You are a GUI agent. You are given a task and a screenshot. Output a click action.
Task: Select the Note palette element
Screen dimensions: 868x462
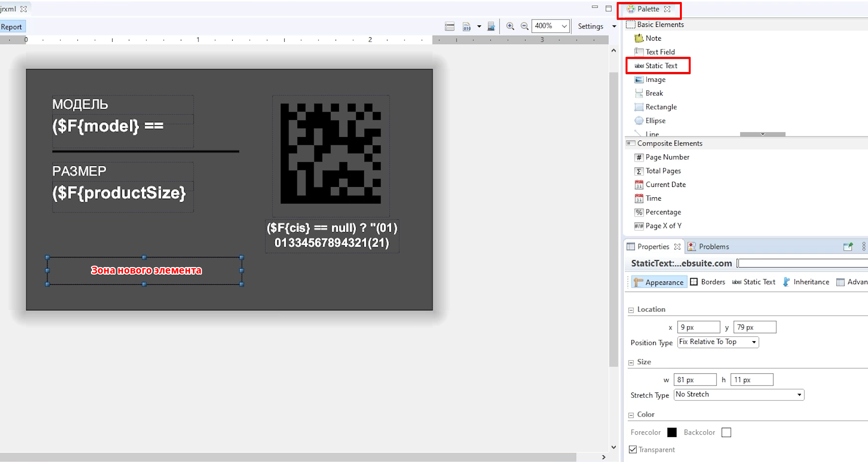tap(648, 38)
